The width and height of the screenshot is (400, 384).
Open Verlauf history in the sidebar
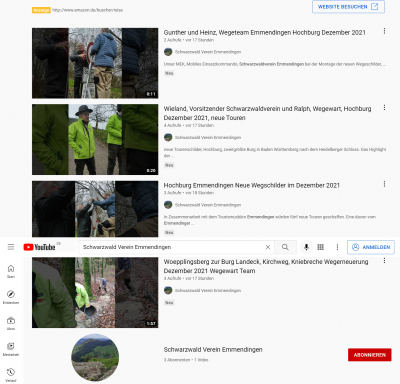pyautogui.click(x=11, y=375)
